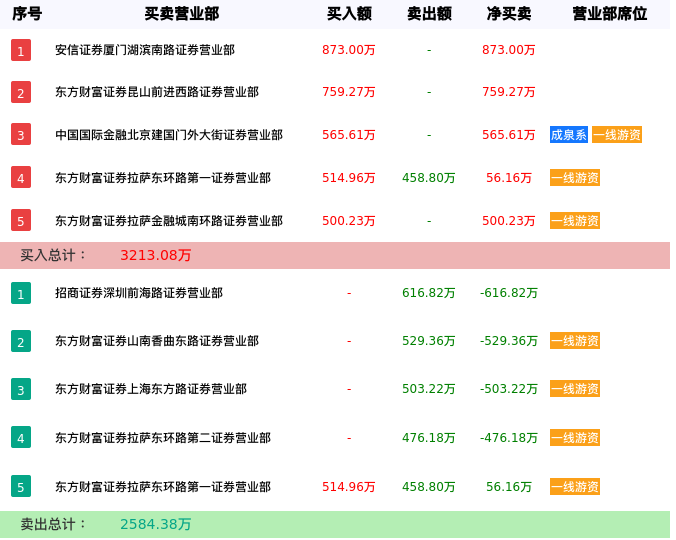Click 一线游资 tag for 山南香曲东路 row
The width and height of the screenshot is (676, 540).
[575, 341]
